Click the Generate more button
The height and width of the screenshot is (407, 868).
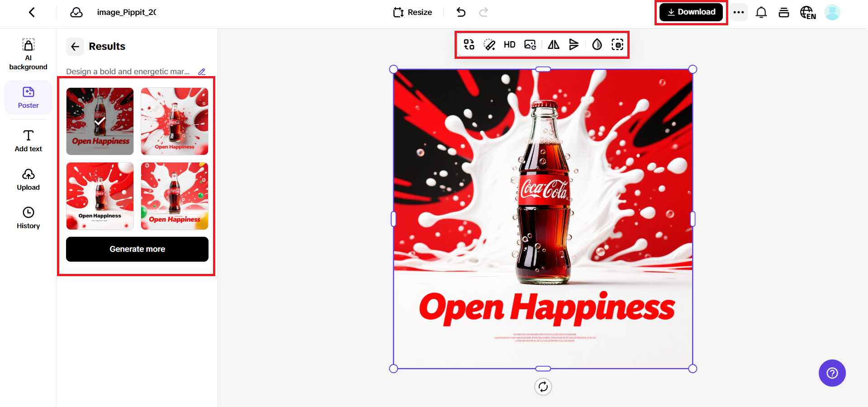click(x=137, y=249)
